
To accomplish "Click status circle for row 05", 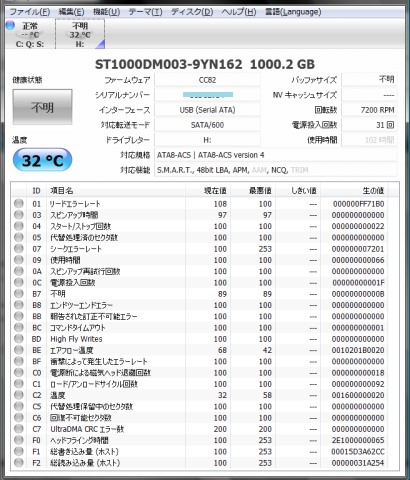I will (19, 237).
